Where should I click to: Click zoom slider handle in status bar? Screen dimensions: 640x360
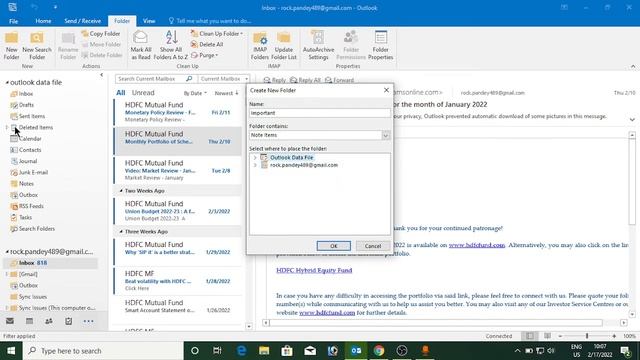[587, 336]
